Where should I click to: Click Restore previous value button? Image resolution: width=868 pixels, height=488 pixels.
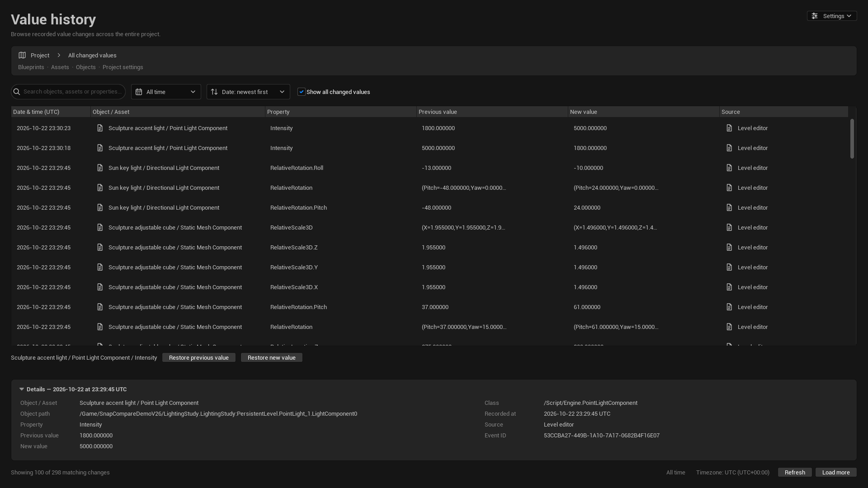pyautogui.click(x=199, y=357)
